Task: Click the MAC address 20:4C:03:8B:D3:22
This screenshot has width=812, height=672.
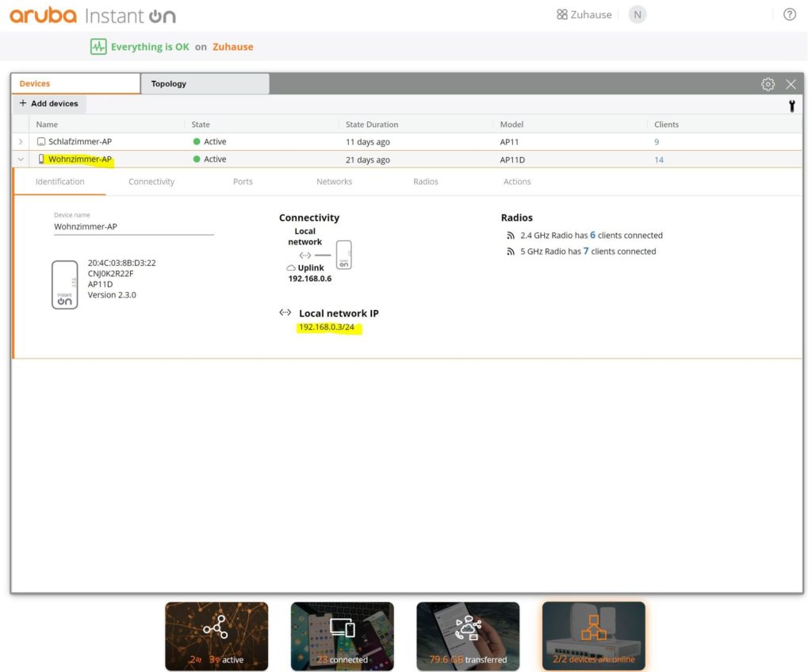Action: click(x=121, y=263)
